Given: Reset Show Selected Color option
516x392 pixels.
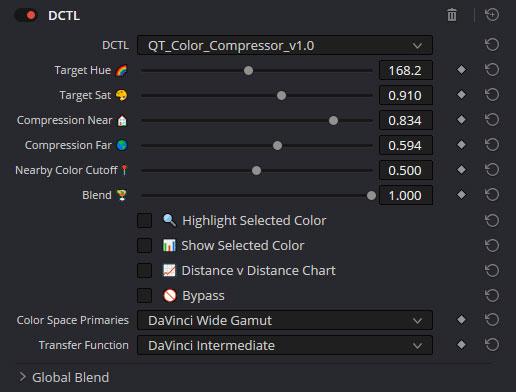Looking at the screenshot, I should click(x=492, y=245).
